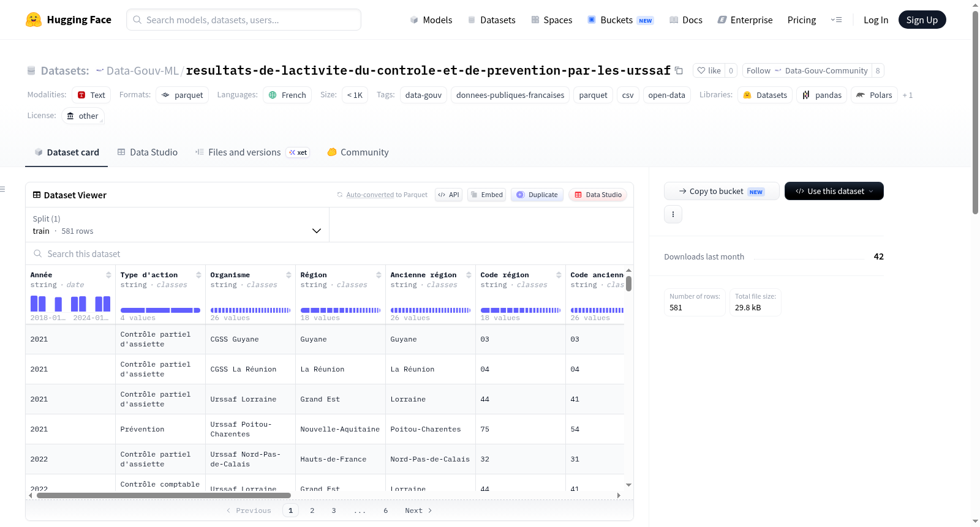This screenshot has height=527, width=980.
Task: Go to page 2 of dataset
Action: (x=312, y=510)
